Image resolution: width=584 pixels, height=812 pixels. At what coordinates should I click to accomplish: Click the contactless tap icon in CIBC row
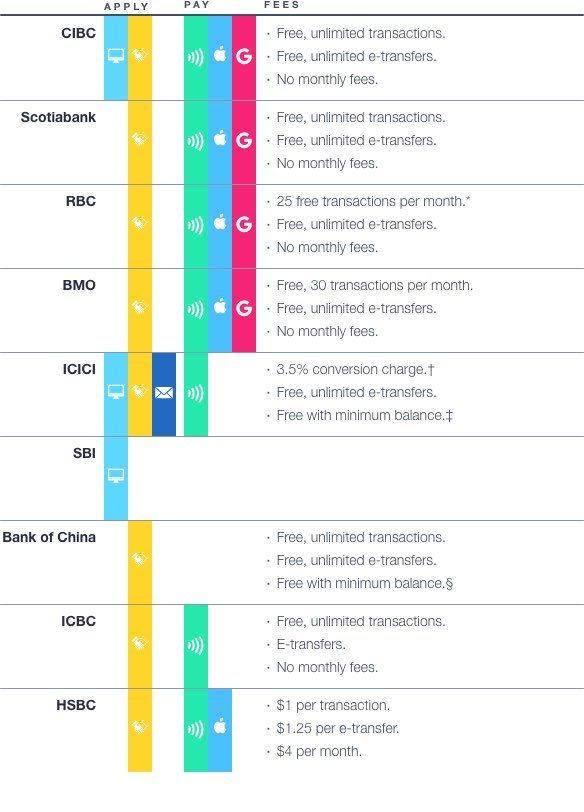click(196, 56)
